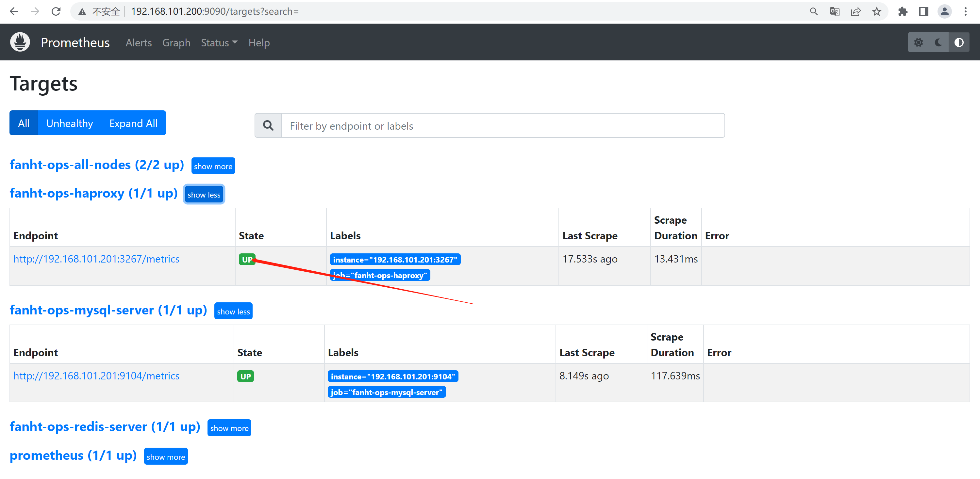Open the Status dropdown menu
This screenshot has width=980, height=479.
[x=219, y=42]
